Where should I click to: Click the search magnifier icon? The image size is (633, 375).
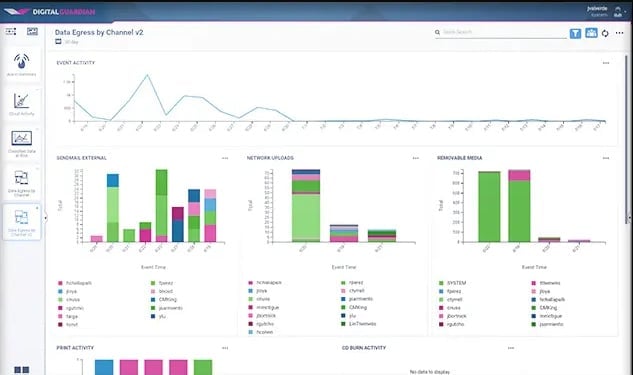tap(437, 32)
